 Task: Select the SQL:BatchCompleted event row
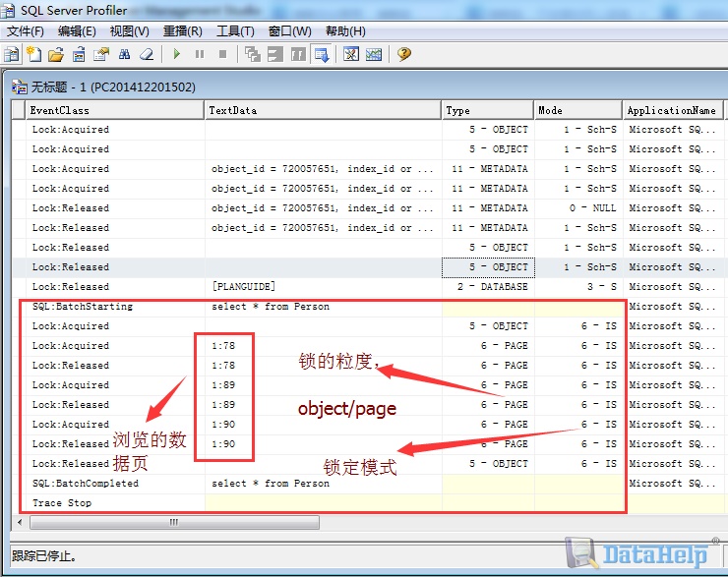click(x=367, y=484)
